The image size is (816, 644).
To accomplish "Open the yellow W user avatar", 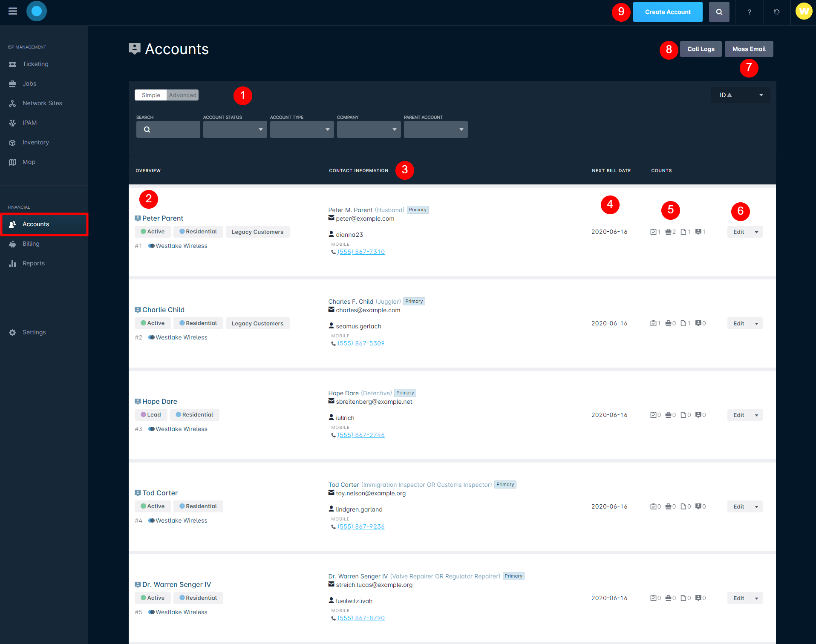I will pos(804,11).
